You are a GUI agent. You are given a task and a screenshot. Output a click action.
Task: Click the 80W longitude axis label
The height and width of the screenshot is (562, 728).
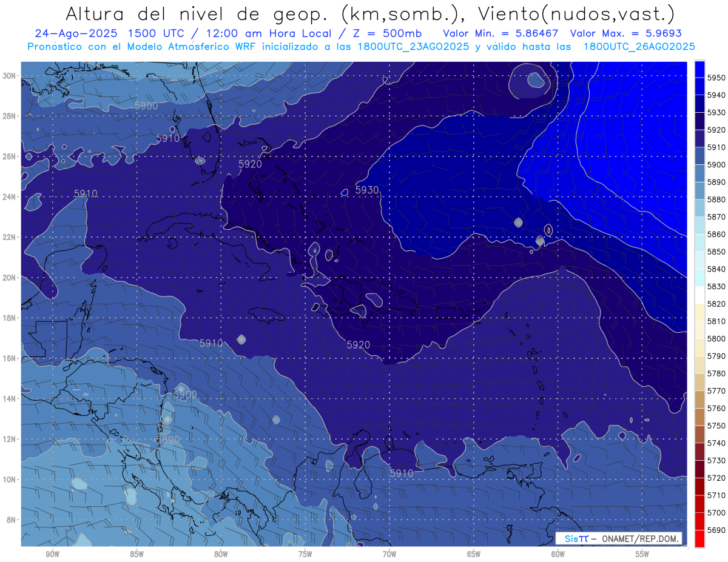click(221, 555)
